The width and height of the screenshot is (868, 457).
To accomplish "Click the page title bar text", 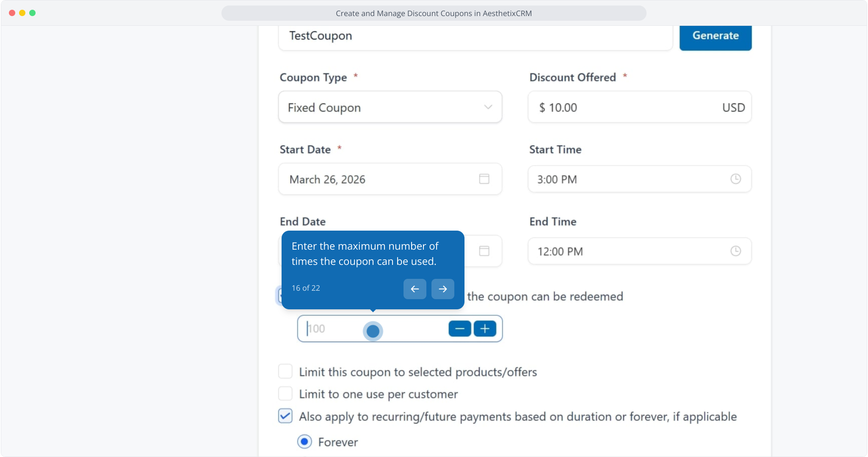I will coord(434,13).
